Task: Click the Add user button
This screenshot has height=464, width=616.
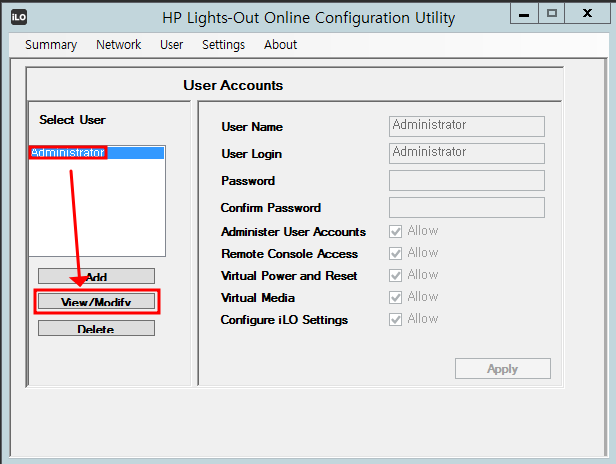Action: (x=96, y=276)
